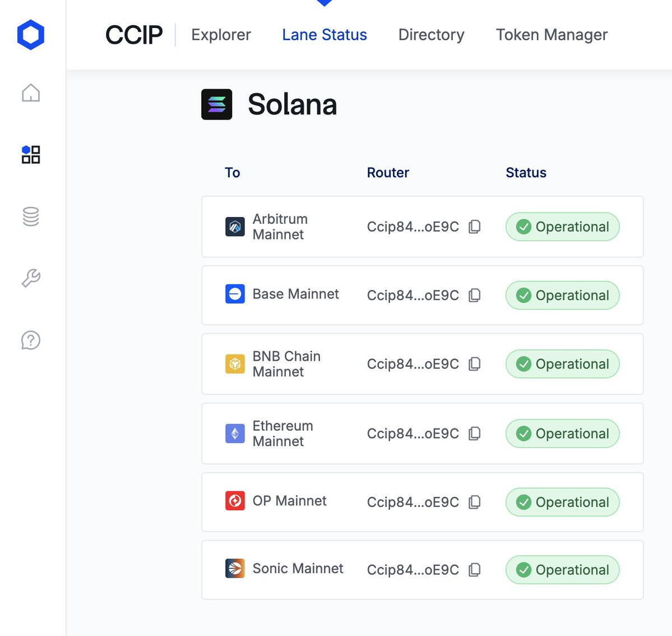Click the Base chain icon
672x636 pixels.
point(235,294)
